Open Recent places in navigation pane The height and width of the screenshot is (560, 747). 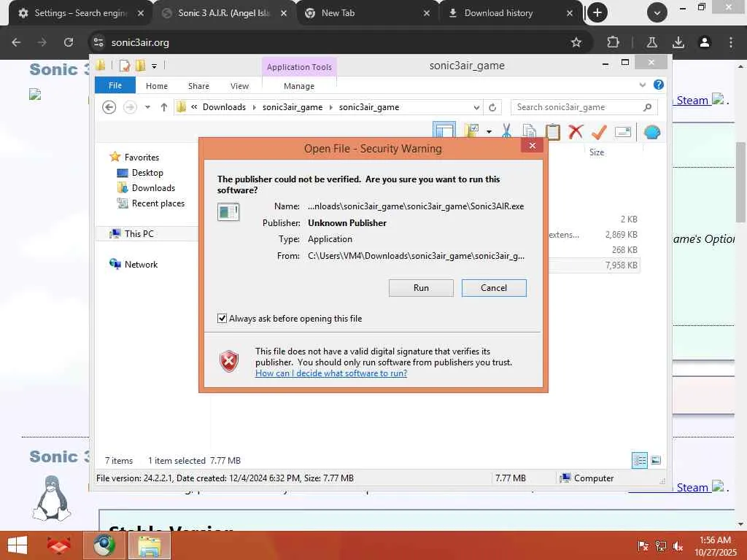(158, 203)
